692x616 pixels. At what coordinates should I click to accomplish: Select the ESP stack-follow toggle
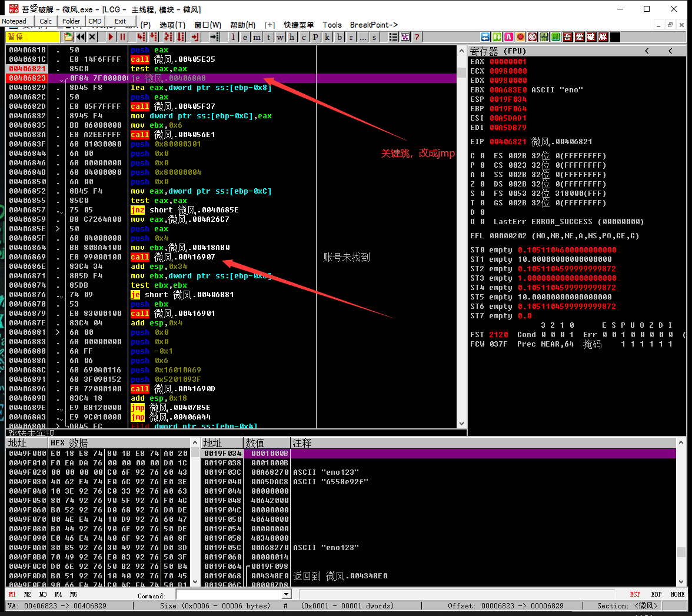tap(635, 594)
